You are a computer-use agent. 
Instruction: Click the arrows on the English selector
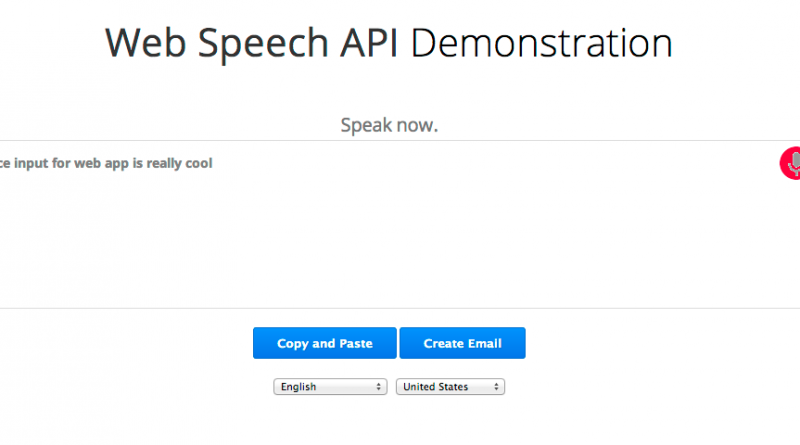379,386
